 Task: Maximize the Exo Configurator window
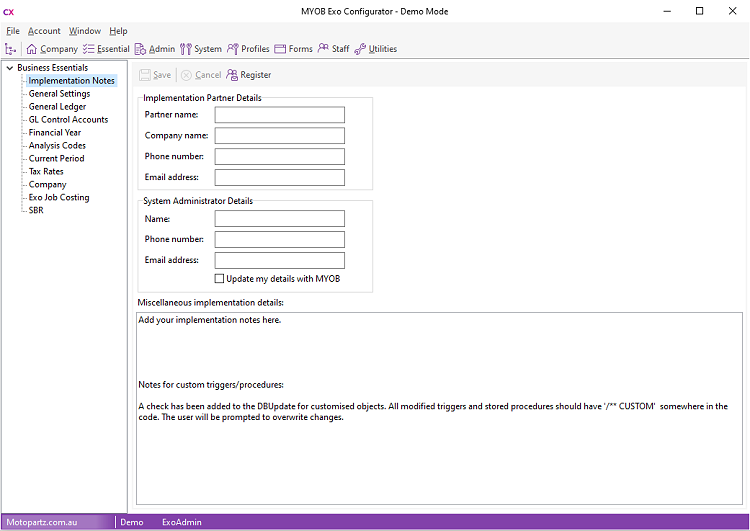pos(699,11)
